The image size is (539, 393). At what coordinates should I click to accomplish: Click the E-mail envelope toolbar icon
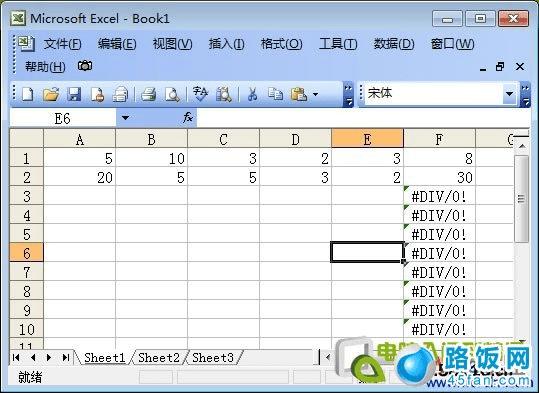120,94
